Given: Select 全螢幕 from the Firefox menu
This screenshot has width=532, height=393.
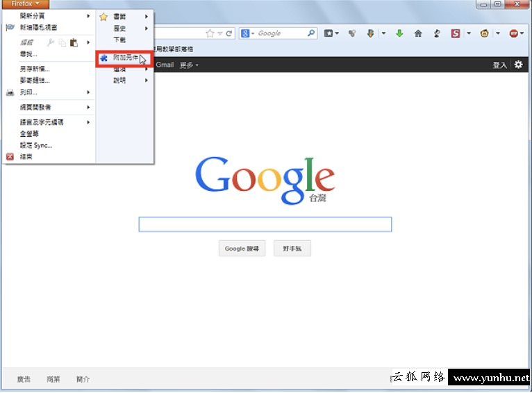Looking at the screenshot, I should 29,133.
